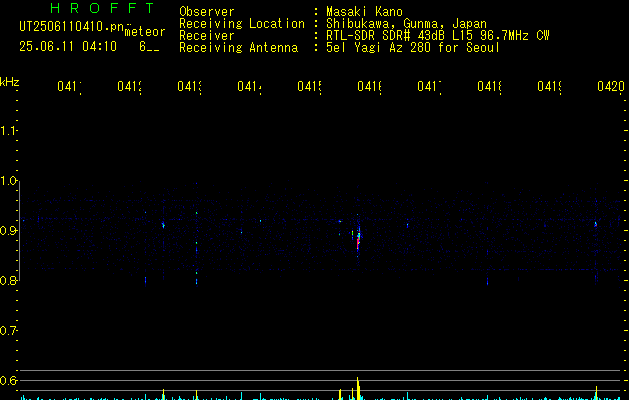Select the 5el Yagi antenna description
This screenshot has height=400, width=629.
coord(413,48)
